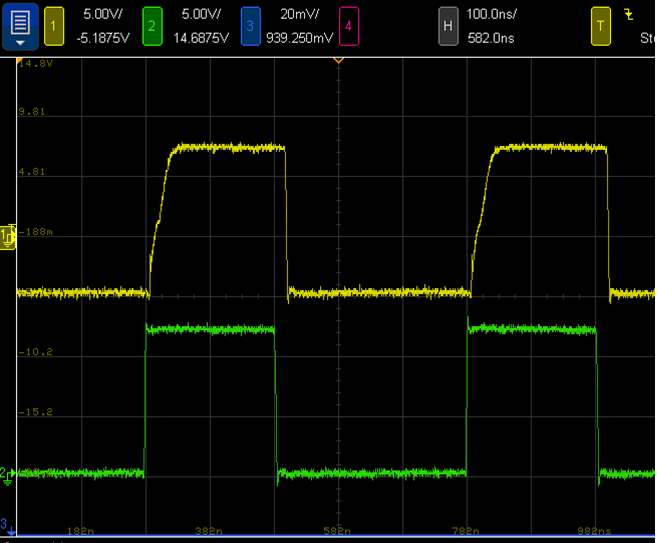Open the Trigger T settings badge
Viewport: 657px width, 543px height.
(601, 26)
